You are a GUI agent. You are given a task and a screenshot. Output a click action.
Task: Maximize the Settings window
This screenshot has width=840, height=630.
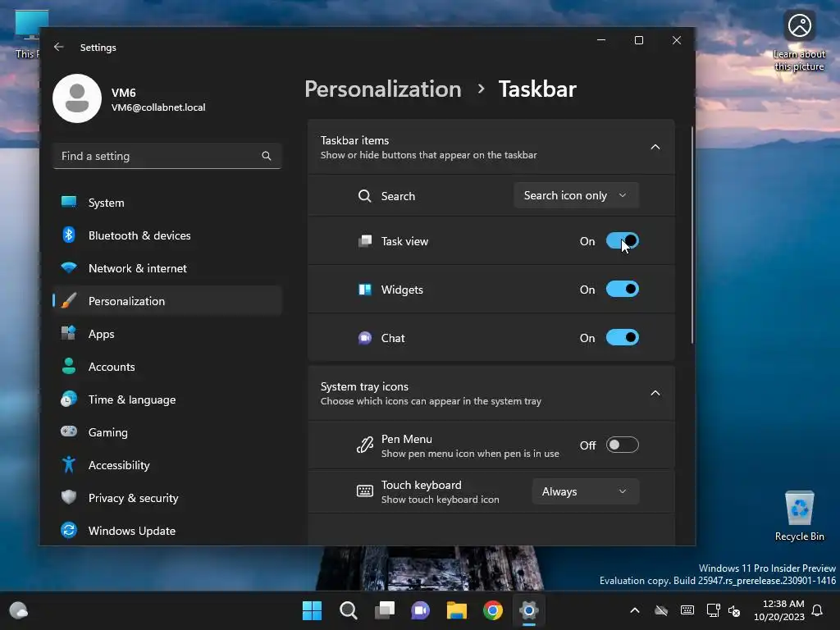(638, 40)
